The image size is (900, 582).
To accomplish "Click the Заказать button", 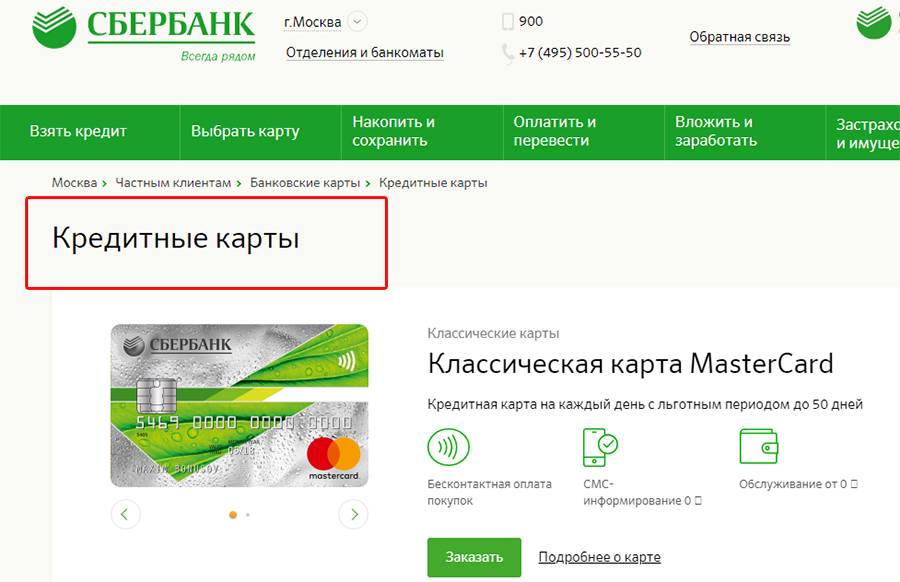I will pyautogui.click(x=474, y=557).
